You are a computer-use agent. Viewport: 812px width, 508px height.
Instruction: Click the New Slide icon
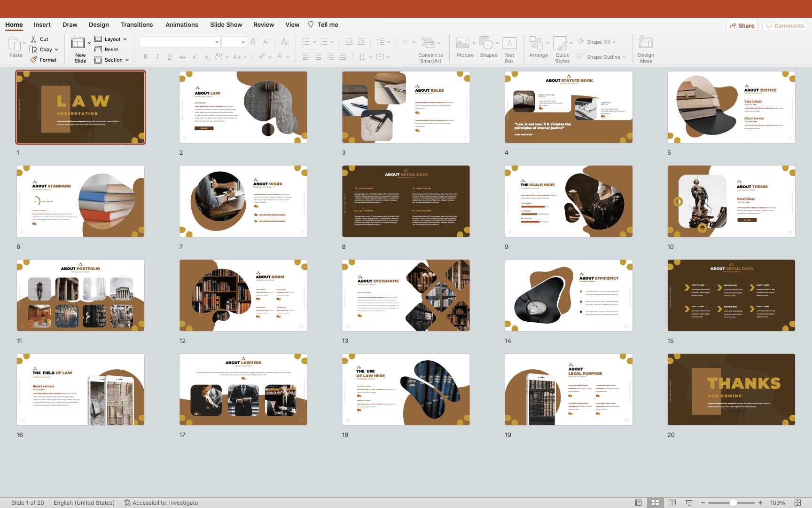[78, 43]
